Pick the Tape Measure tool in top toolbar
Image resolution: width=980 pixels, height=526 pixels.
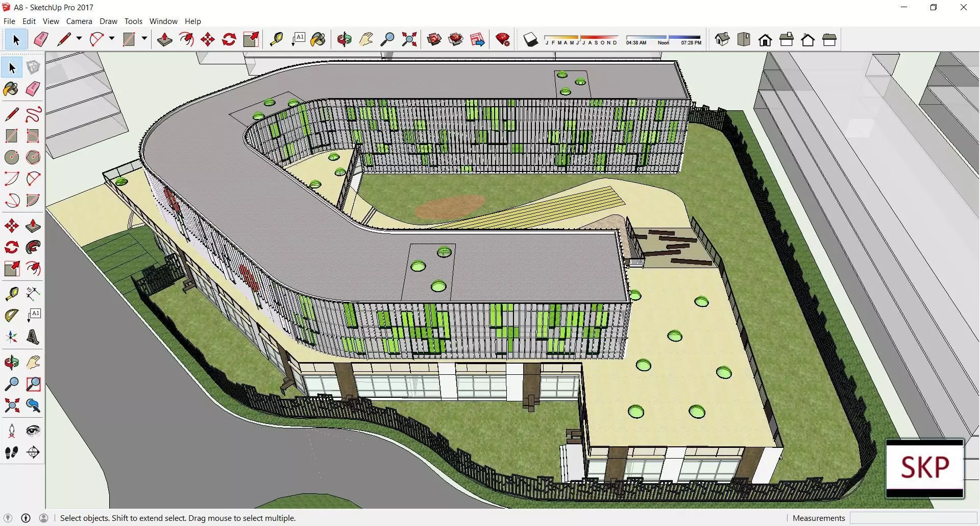(x=276, y=39)
